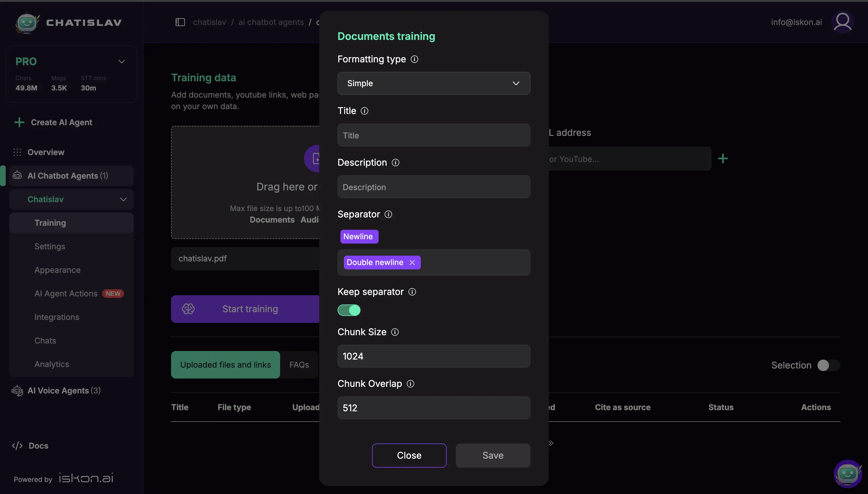Click the Actions column header
This screenshot has height=494, width=868.
coord(816,407)
